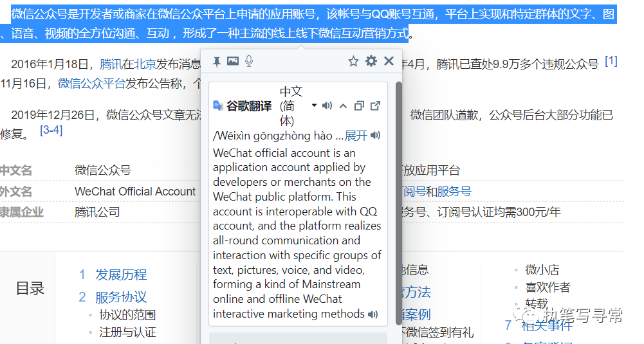Click the popup vertical scrollbar
644x344 pixels.
pyautogui.click(x=398, y=203)
